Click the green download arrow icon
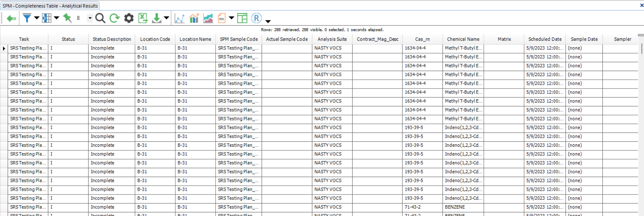This screenshot has width=644, height=216. [x=156, y=18]
